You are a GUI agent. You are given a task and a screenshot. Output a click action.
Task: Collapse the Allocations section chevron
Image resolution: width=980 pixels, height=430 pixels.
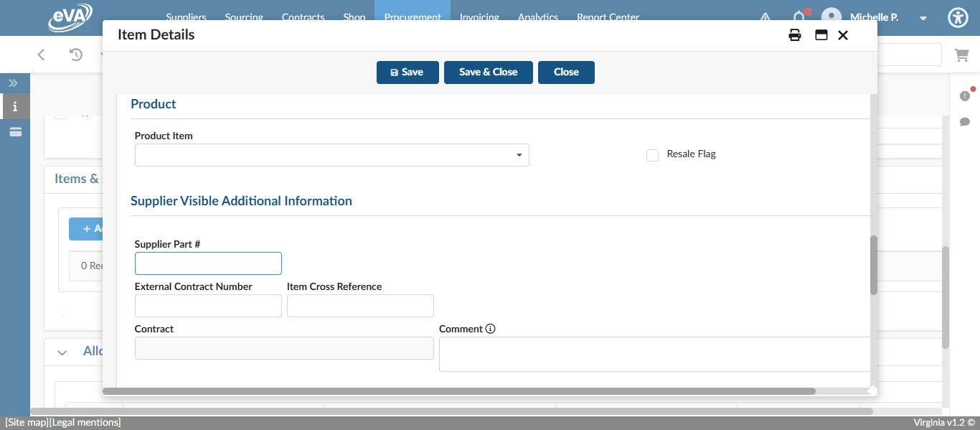[62, 352]
